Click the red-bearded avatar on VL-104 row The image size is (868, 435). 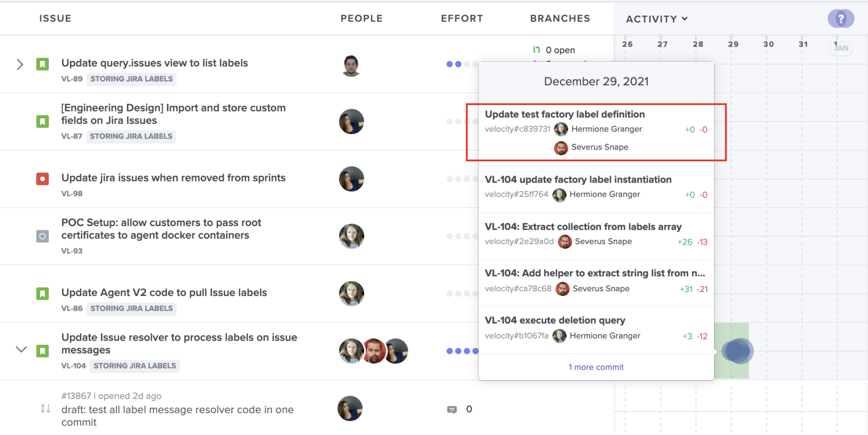point(374,351)
